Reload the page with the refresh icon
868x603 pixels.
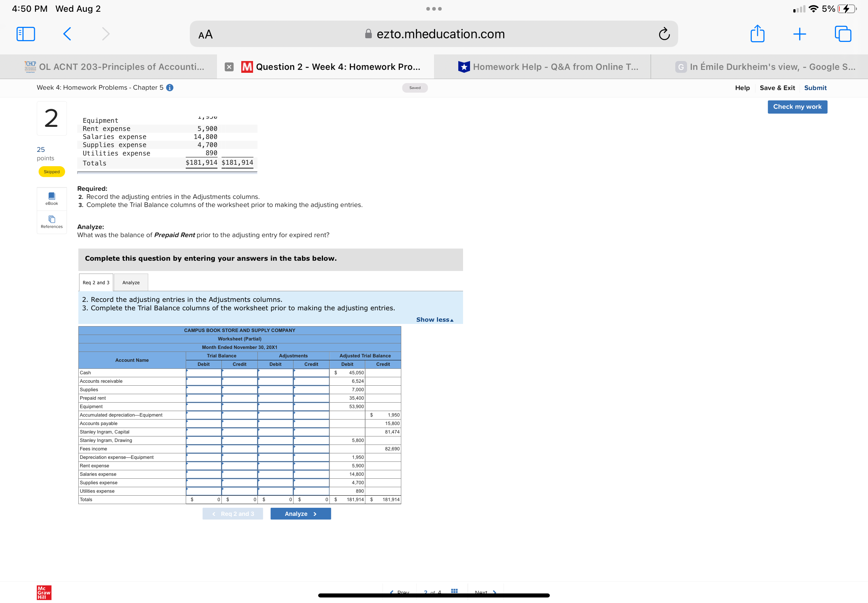pyautogui.click(x=664, y=34)
